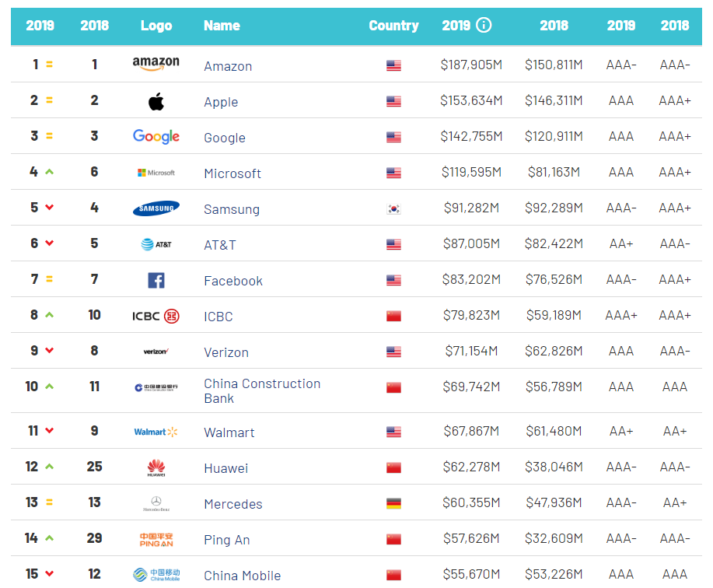Screen dimensions: 713x588
Task: Open the ICBC brand link
Action: click(x=218, y=317)
